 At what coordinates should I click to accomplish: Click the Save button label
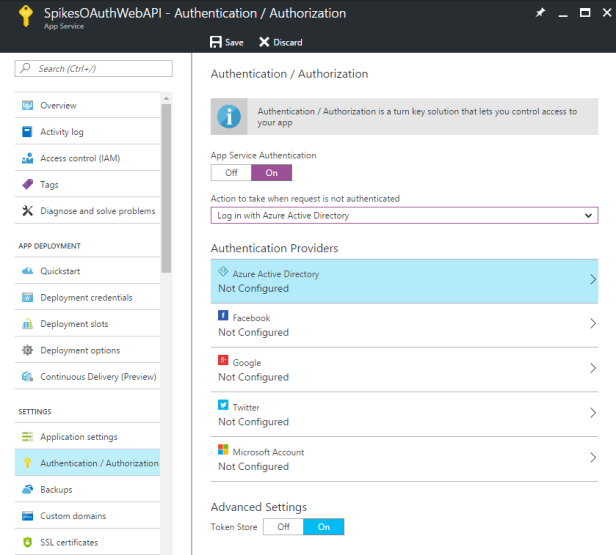(234, 42)
